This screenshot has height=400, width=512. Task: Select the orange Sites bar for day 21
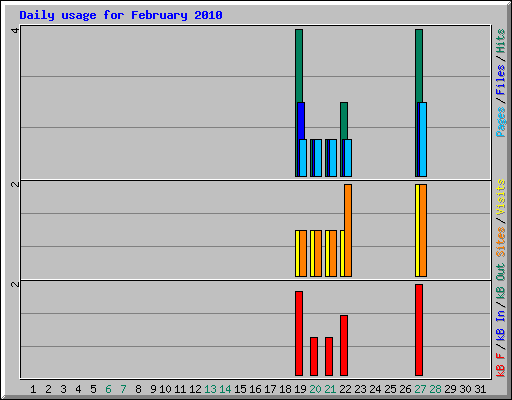(333, 253)
